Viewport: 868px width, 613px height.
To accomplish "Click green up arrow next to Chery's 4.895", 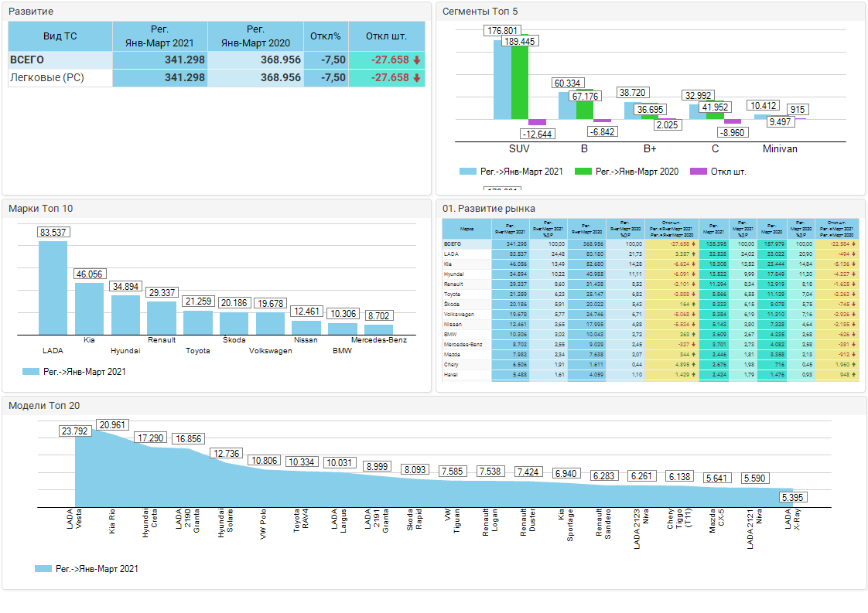I will coord(692,364).
